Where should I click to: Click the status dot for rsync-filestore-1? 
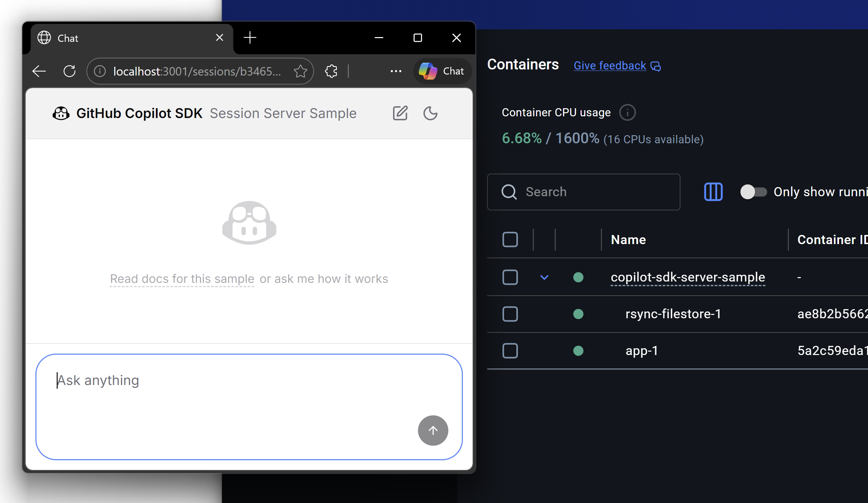pos(578,314)
